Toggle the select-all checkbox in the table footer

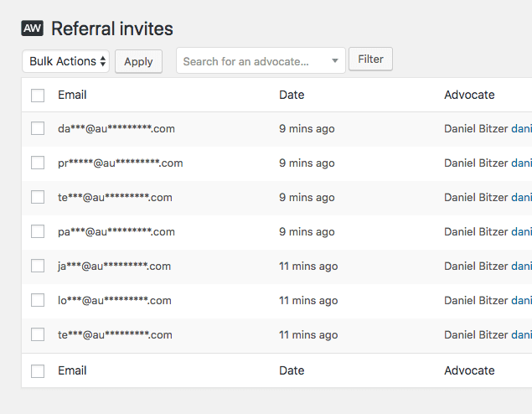38,370
